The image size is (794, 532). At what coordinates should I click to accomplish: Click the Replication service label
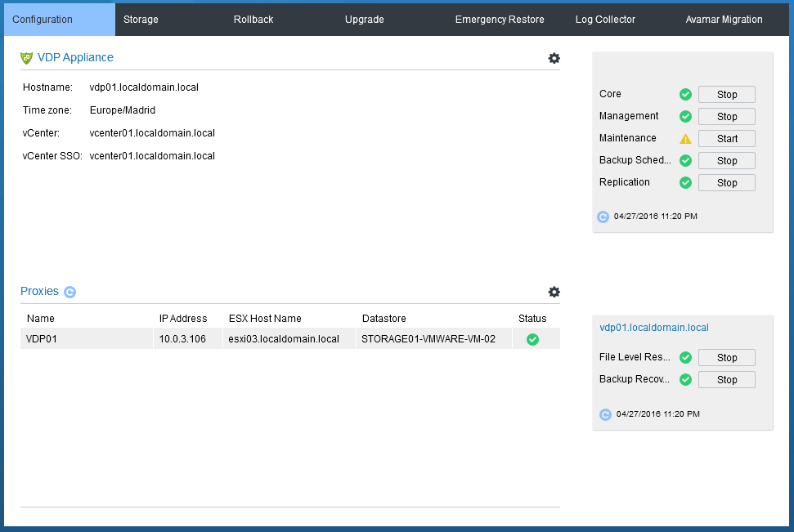tap(625, 182)
